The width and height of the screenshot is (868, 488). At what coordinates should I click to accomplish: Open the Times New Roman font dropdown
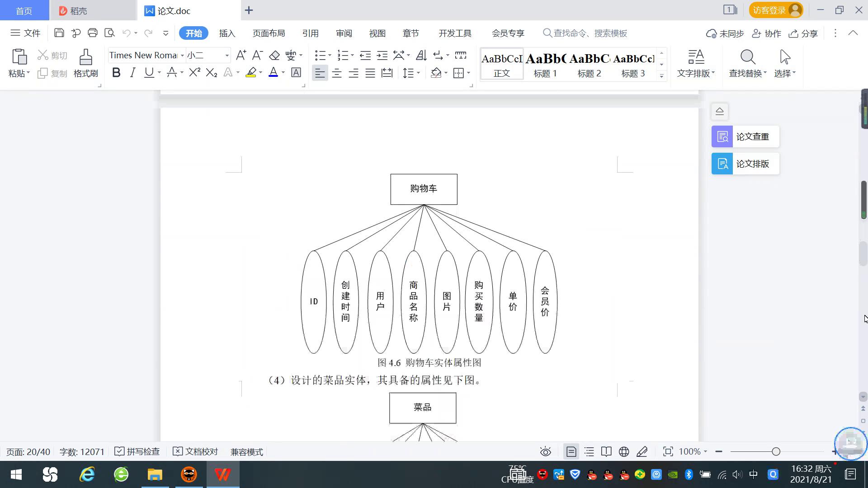pos(182,55)
